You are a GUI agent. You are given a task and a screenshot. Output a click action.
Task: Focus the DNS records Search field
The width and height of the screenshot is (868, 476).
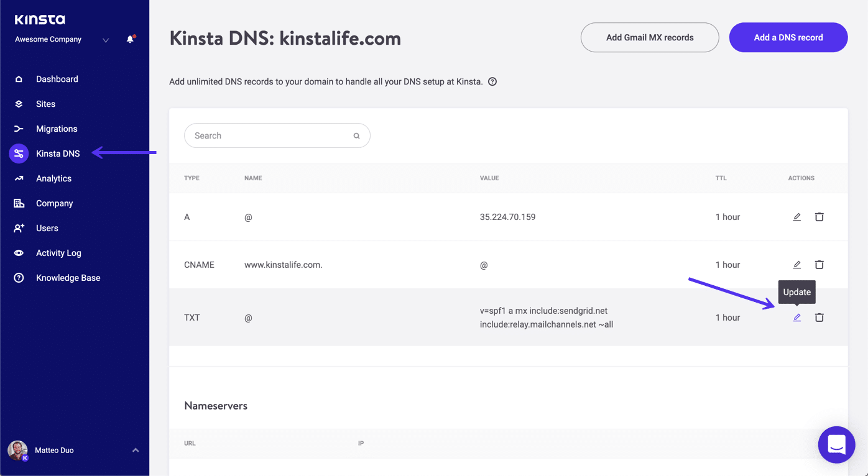277,135
